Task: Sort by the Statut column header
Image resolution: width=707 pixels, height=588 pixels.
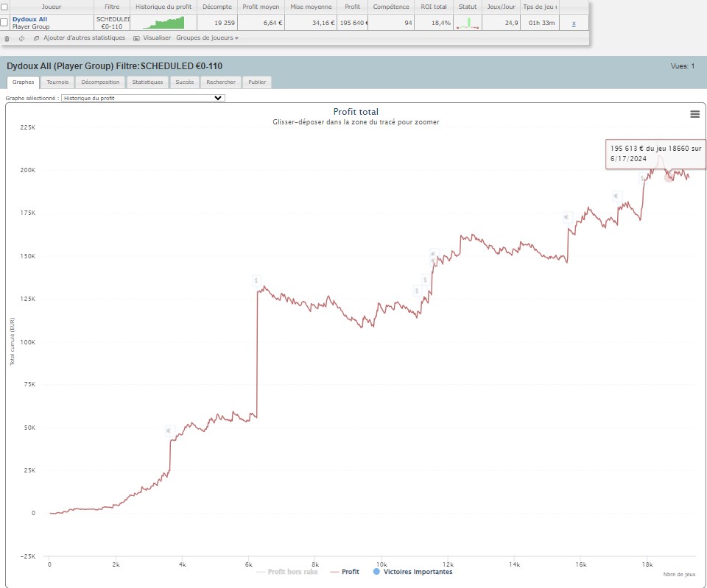Action: coord(467,7)
